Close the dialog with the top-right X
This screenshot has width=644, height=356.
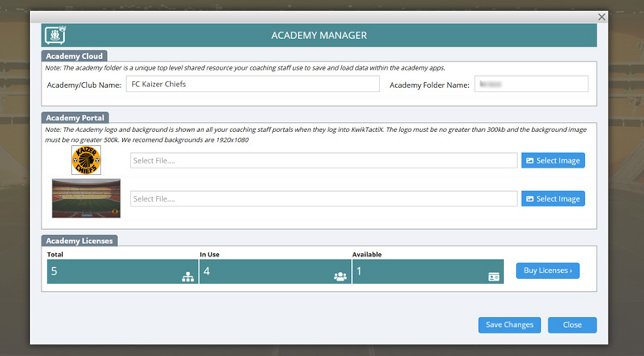point(603,17)
